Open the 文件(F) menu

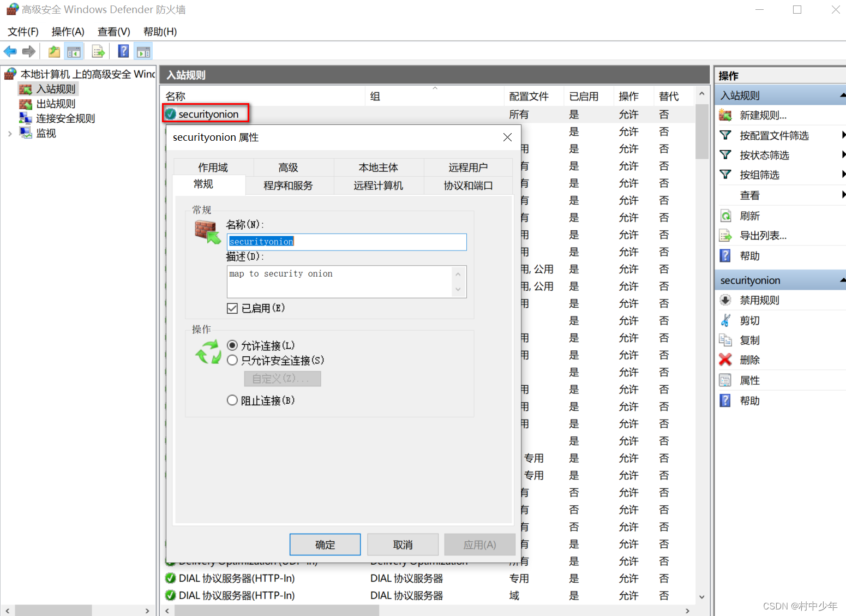[23, 32]
